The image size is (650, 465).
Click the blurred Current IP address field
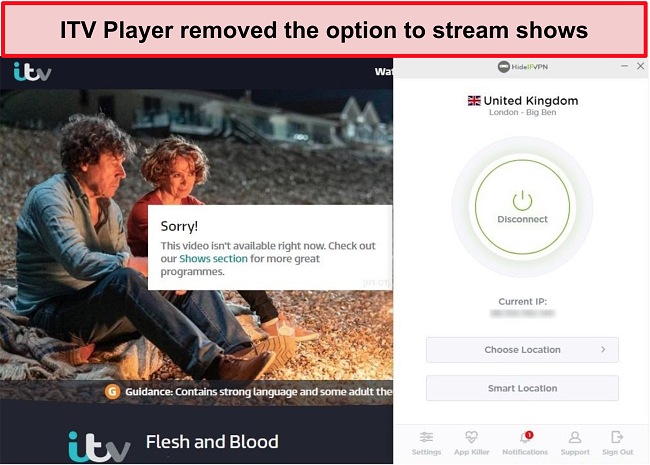[x=522, y=314]
